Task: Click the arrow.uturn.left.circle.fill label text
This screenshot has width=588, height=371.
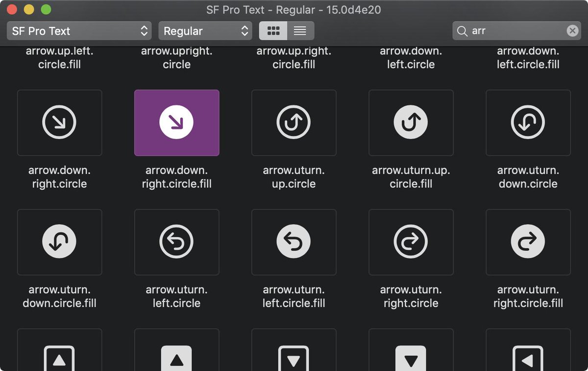Action: (294, 297)
